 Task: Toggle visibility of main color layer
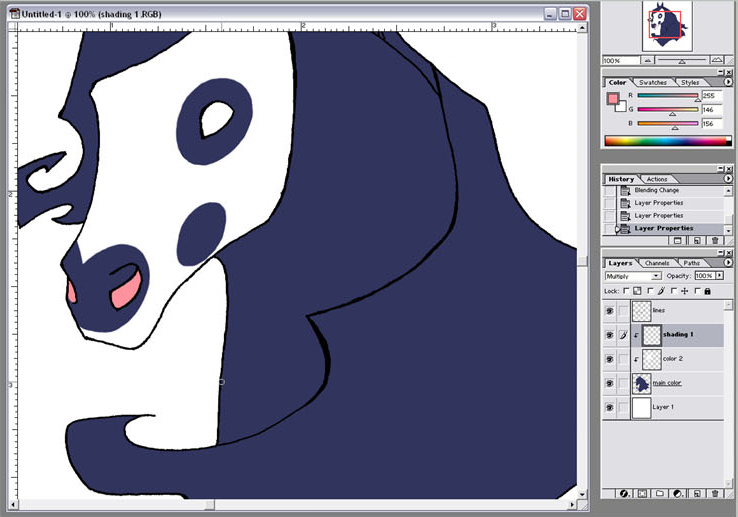tap(610, 383)
